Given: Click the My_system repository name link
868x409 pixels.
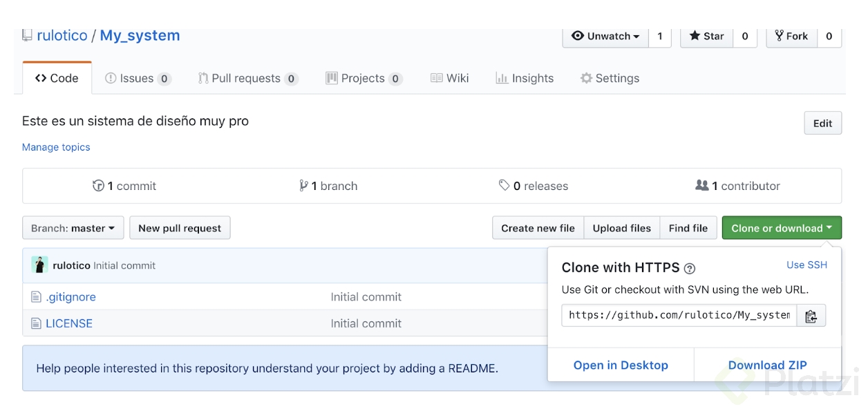Looking at the screenshot, I should (140, 36).
